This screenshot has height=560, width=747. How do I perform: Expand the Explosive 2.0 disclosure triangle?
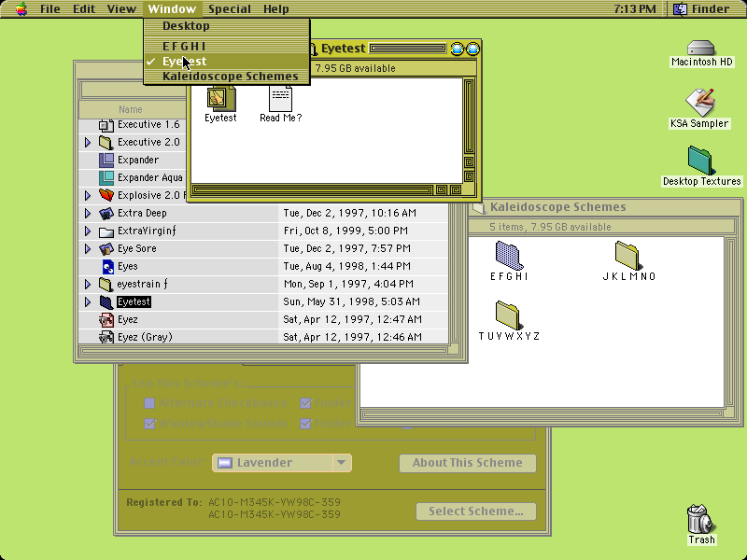pyautogui.click(x=88, y=195)
